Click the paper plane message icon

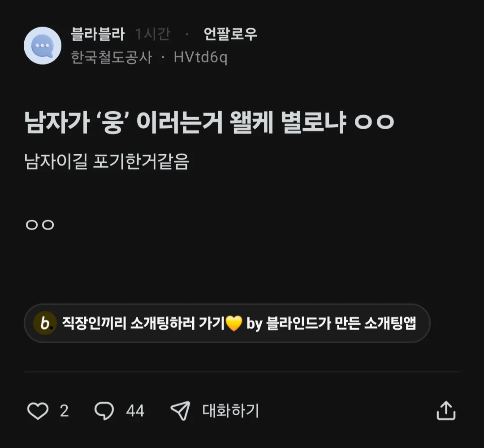pyautogui.click(x=180, y=411)
